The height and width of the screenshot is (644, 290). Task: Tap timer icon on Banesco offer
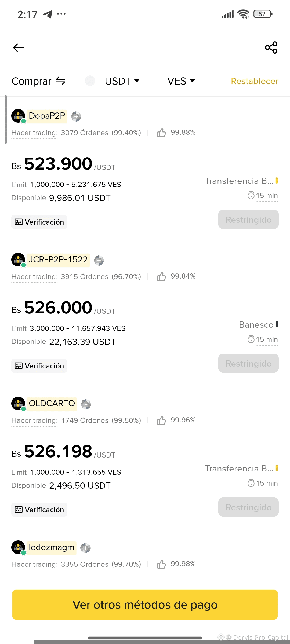coord(251,339)
